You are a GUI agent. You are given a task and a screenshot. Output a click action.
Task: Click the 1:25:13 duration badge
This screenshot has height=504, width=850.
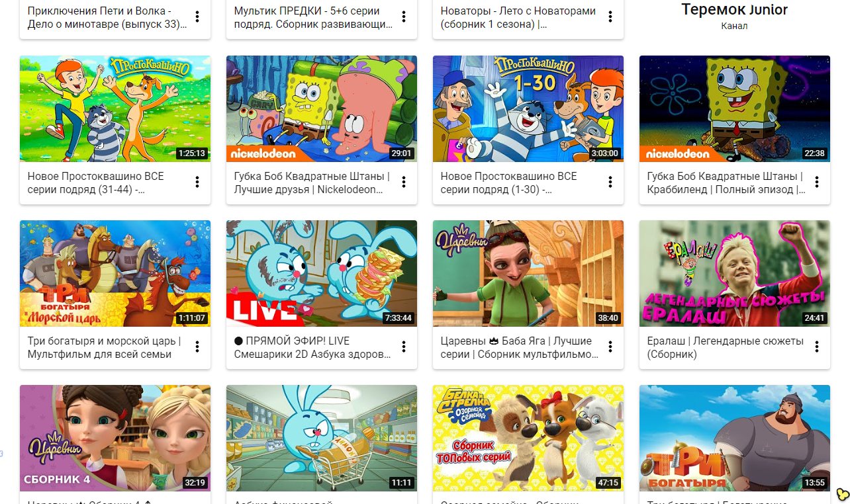192,153
